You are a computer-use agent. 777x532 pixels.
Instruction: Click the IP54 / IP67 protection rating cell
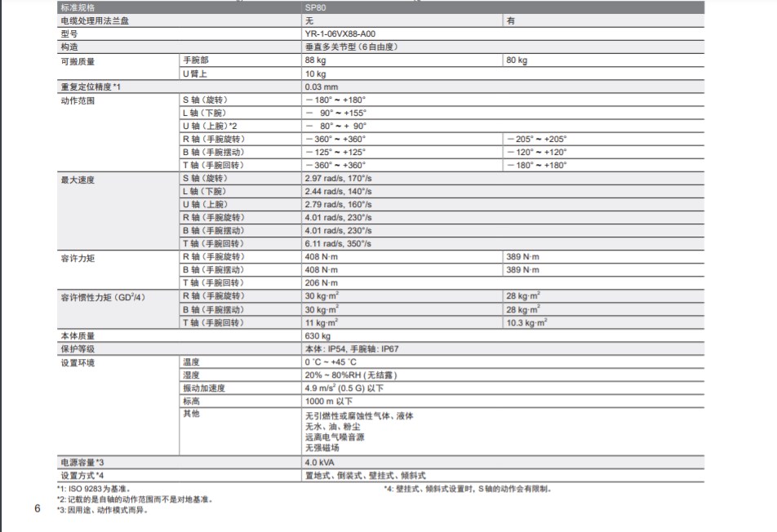click(x=352, y=349)
